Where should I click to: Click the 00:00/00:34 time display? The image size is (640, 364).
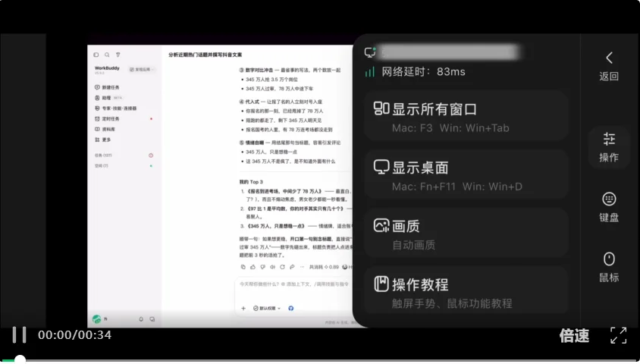(75, 335)
